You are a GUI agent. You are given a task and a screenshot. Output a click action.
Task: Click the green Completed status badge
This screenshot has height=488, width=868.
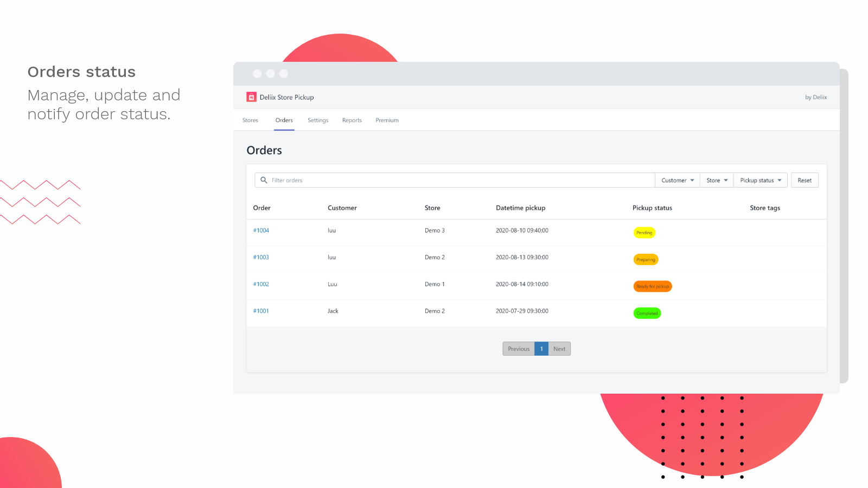(x=647, y=313)
